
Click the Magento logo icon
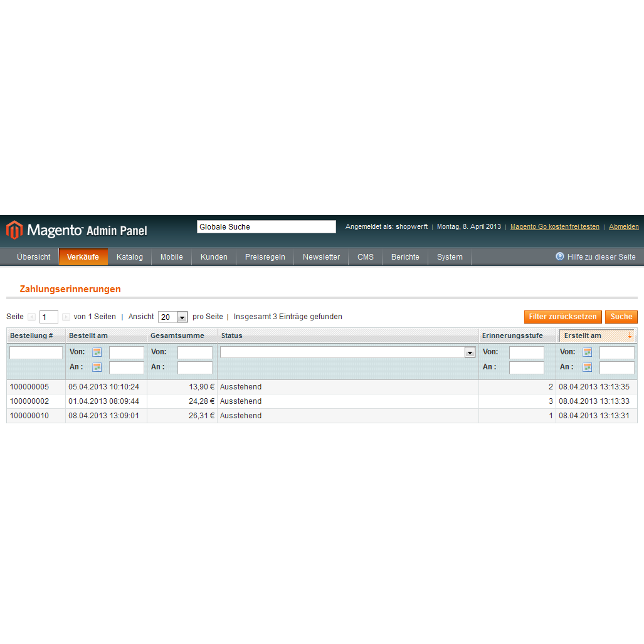(14, 230)
